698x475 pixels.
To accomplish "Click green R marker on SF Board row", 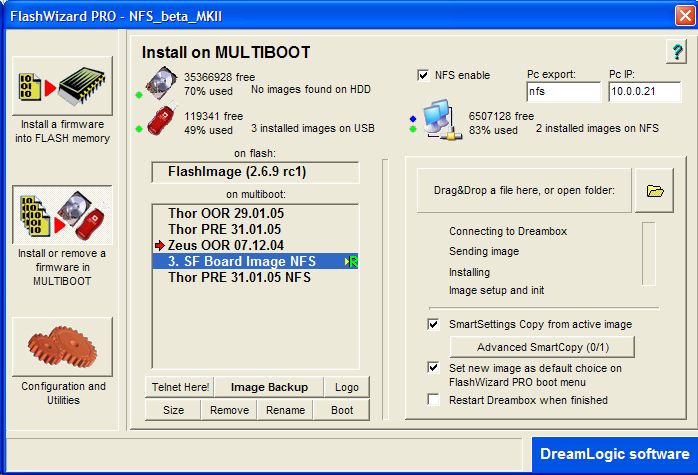I will 351,261.
